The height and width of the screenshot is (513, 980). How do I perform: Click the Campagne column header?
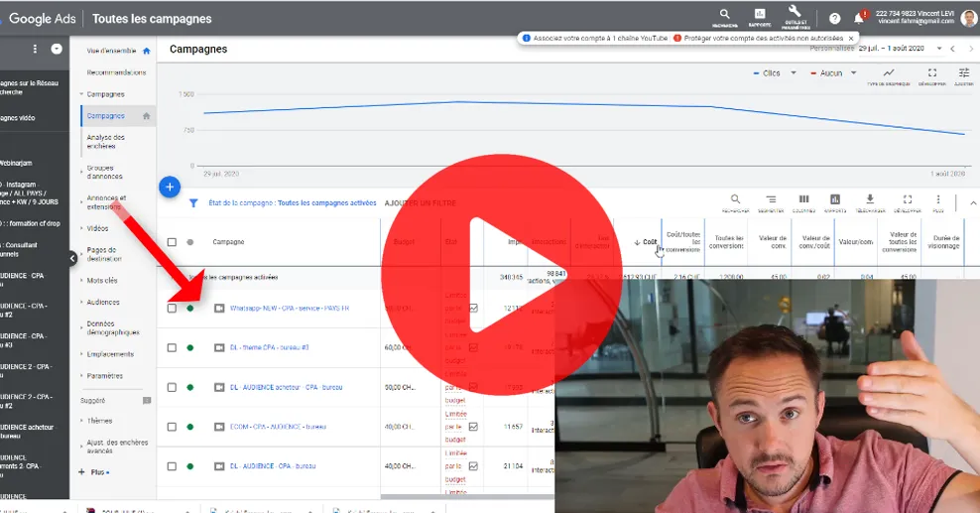click(228, 242)
